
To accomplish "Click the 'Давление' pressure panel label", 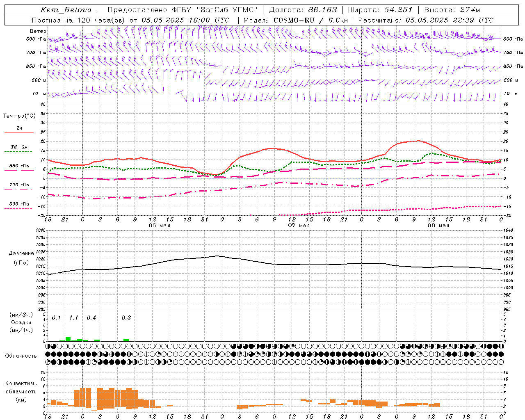I will (x=21, y=253).
